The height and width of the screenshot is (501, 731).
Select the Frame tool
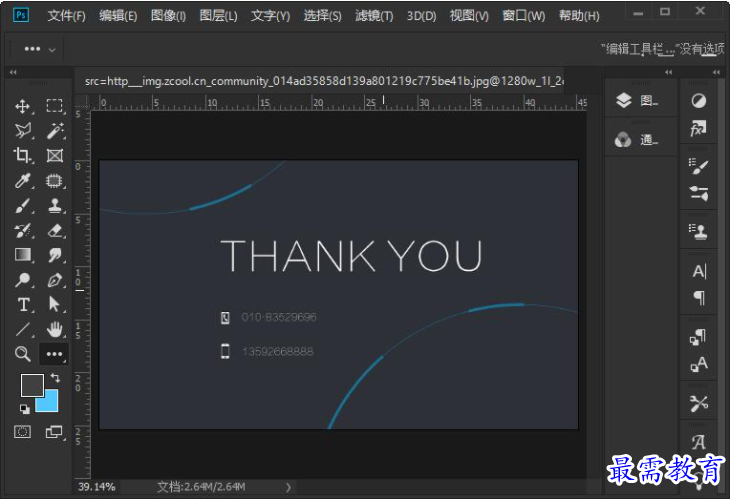[55, 155]
